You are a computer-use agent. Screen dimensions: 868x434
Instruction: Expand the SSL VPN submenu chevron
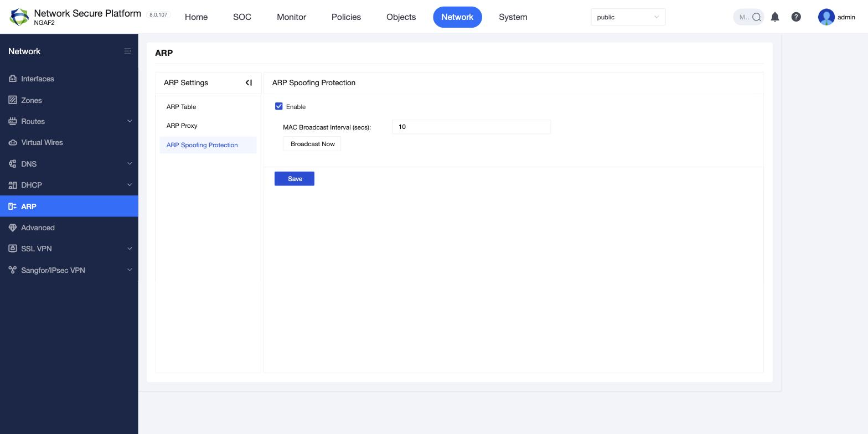(130, 249)
